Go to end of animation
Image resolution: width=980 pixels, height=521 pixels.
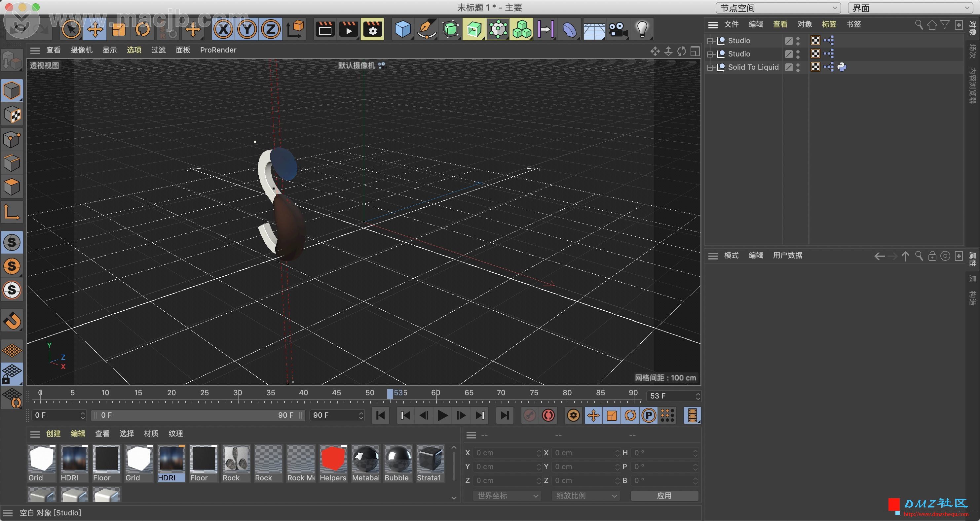[505, 415]
